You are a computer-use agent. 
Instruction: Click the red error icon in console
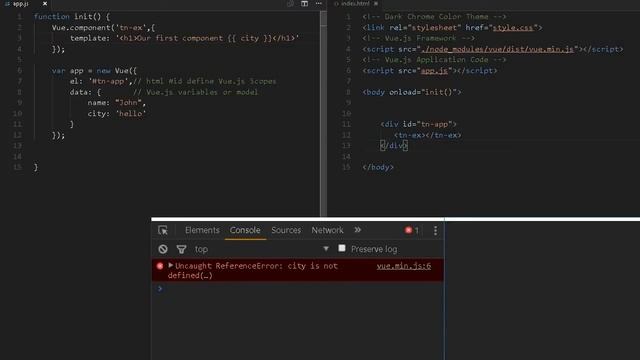pos(160,266)
